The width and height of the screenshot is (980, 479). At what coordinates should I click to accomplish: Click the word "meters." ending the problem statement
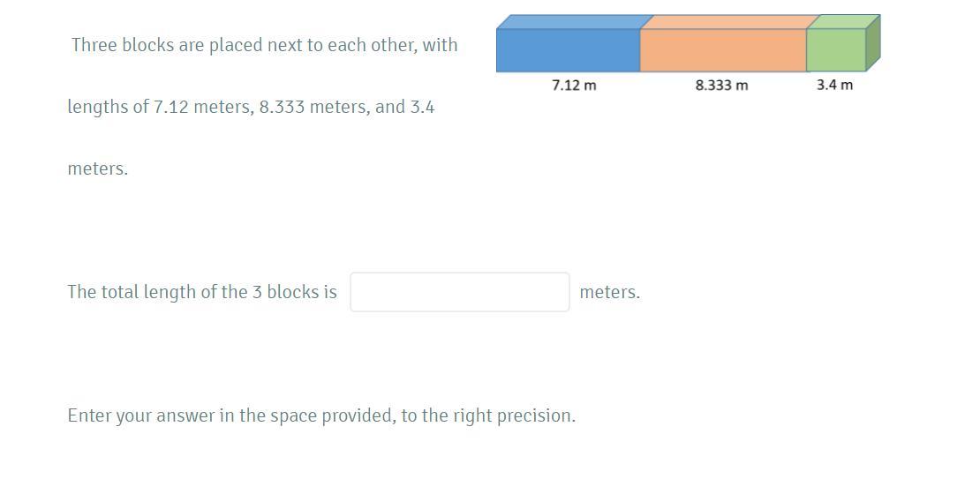[x=97, y=168]
